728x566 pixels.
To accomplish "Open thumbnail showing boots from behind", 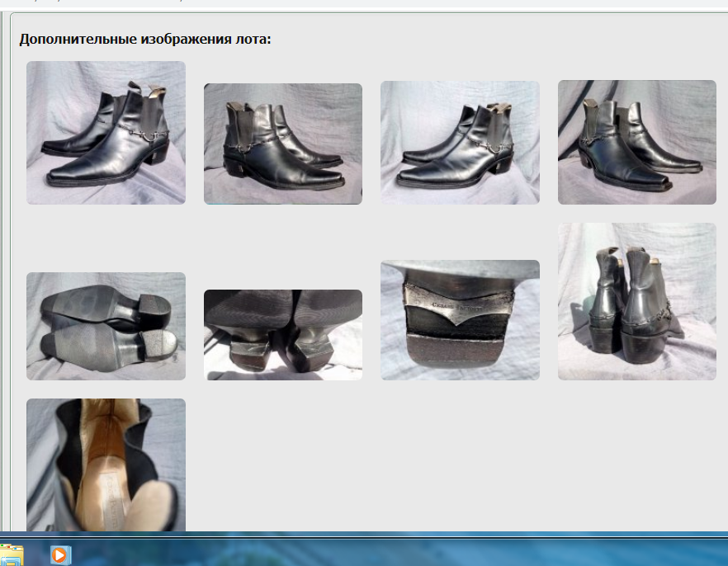I will click(x=637, y=301).
